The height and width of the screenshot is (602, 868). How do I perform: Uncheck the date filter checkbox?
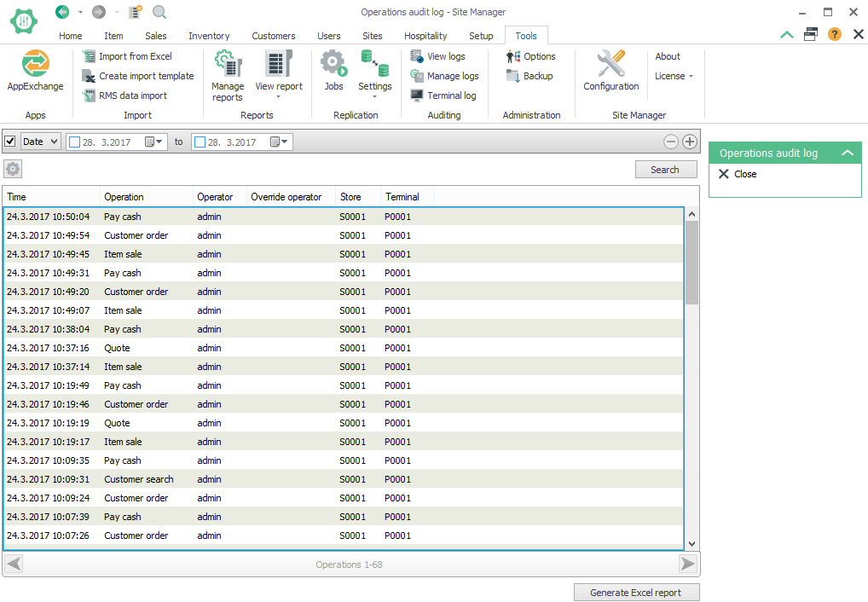pos(10,142)
